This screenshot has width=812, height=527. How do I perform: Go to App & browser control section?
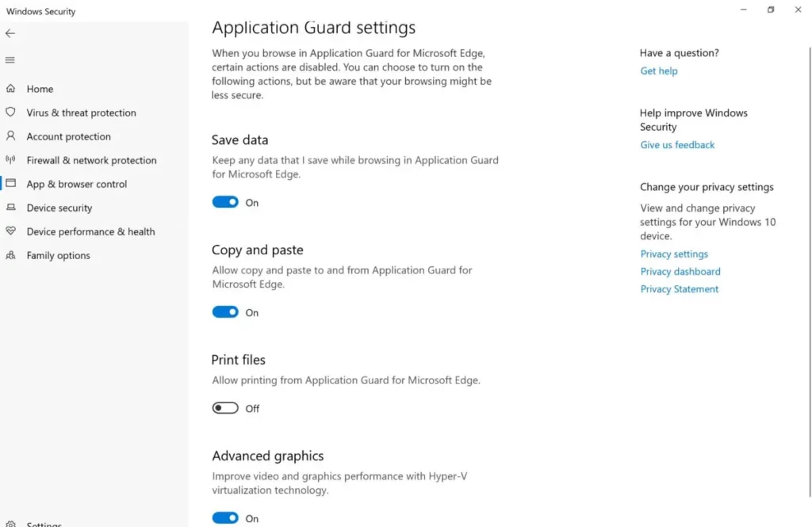click(77, 184)
